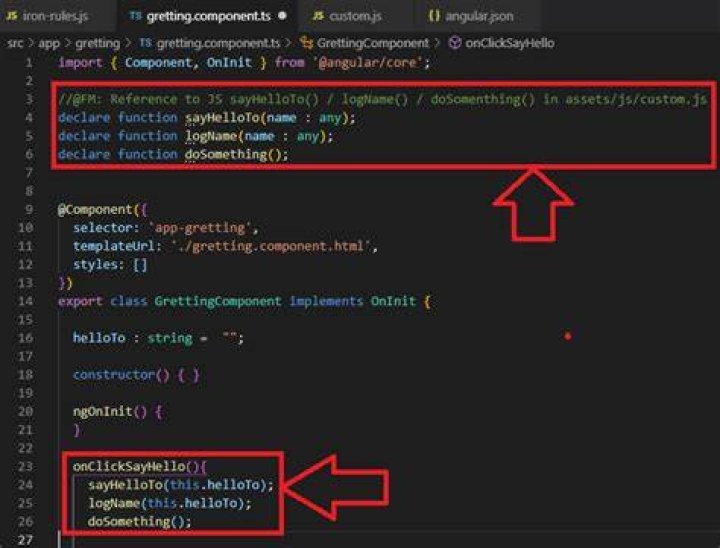720x548 pixels.
Task: Click gretting.component.ts breadcrumb file entry
Action: coord(218,43)
